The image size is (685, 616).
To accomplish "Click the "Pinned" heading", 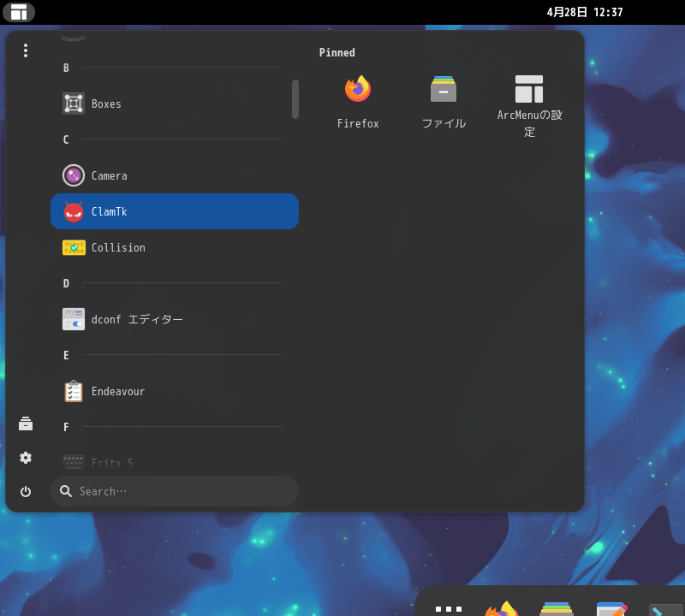I will coord(337,52).
